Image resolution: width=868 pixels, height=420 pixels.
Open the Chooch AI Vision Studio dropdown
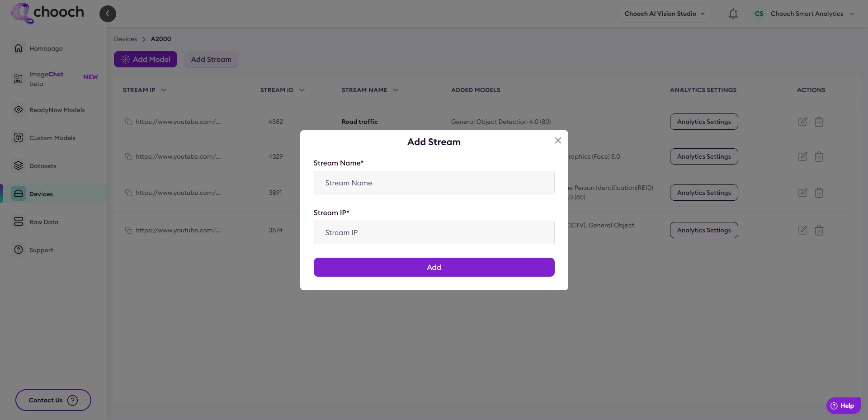point(664,14)
